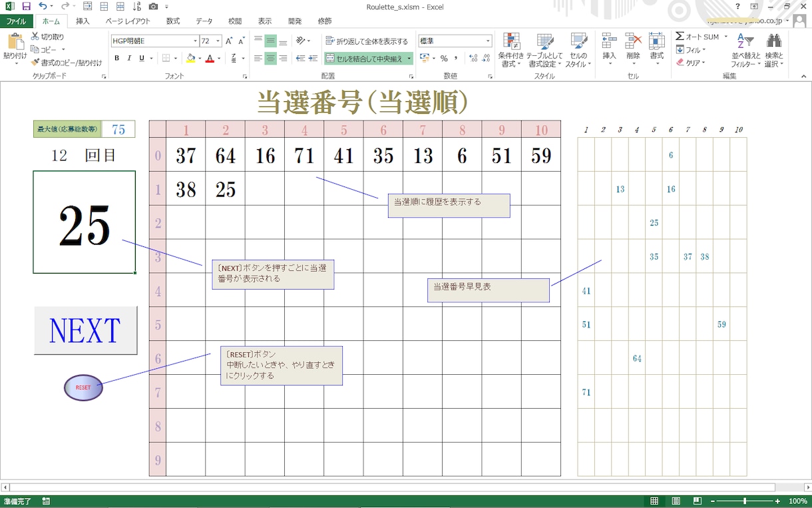Undo the last action
The width and height of the screenshot is (812, 508).
(42, 7)
